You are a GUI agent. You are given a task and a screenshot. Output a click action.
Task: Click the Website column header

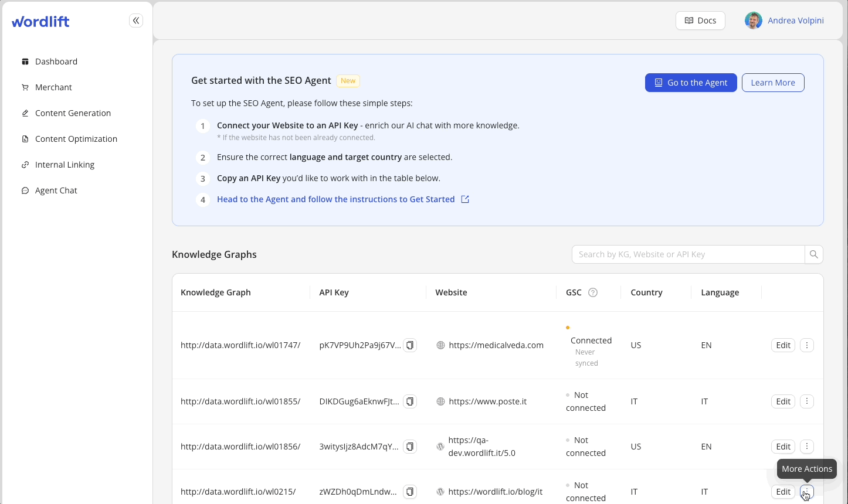452,292
